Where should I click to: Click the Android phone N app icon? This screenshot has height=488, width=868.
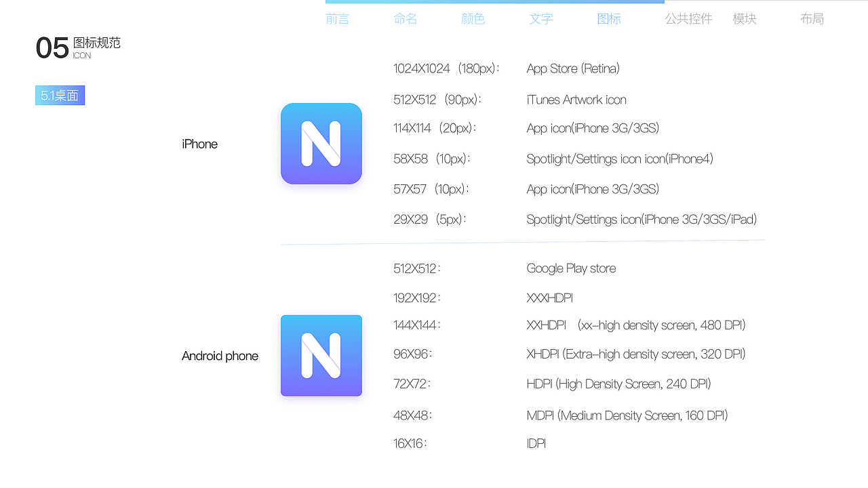click(321, 356)
